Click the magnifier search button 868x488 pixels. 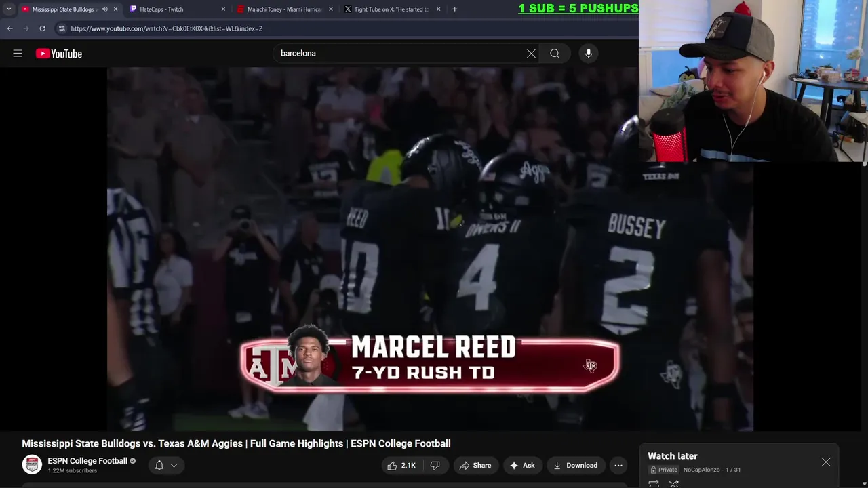click(555, 54)
